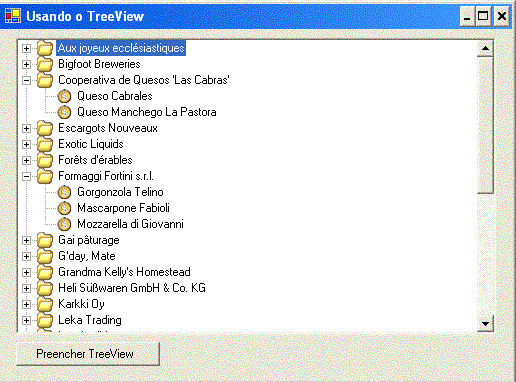
Task: Select the Gorgonzola Telino product
Action: (x=120, y=192)
